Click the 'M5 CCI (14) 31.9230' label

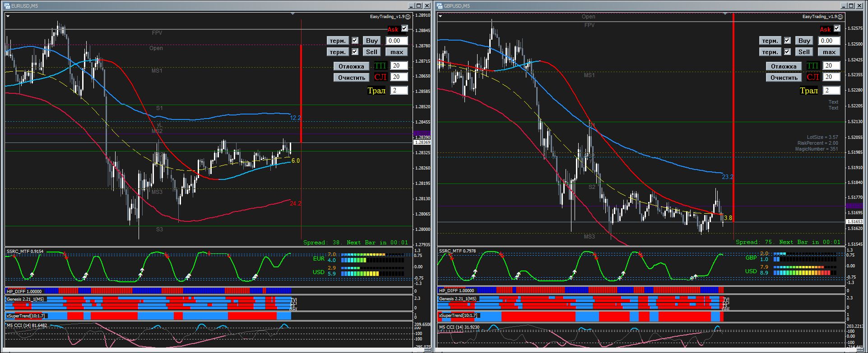460,328
